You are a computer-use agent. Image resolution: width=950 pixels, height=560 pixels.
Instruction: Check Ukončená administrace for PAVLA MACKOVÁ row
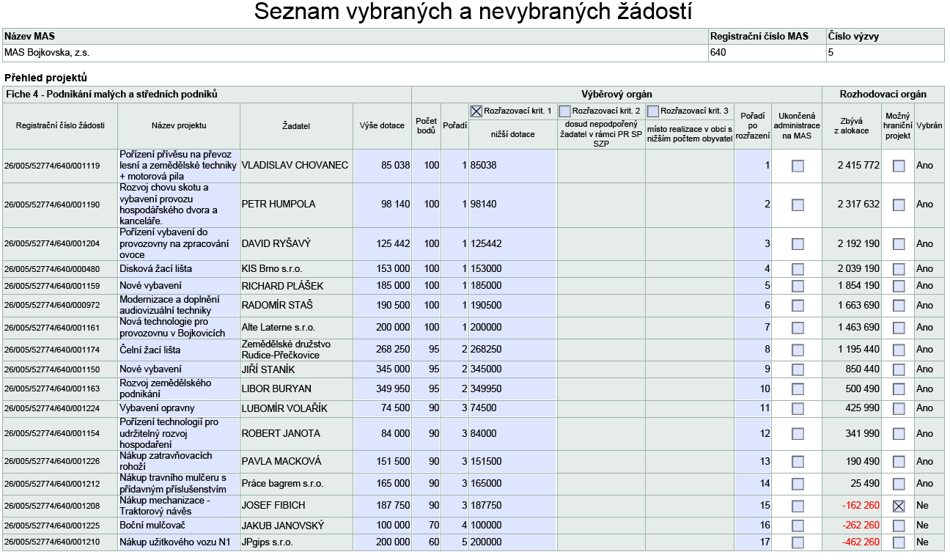click(798, 462)
